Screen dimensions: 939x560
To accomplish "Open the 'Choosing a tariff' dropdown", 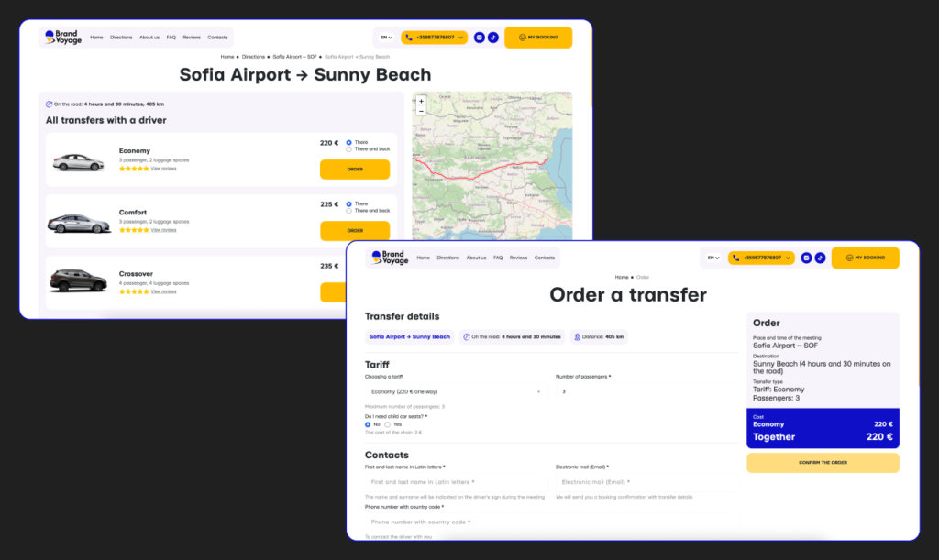I will tap(455, 391).
